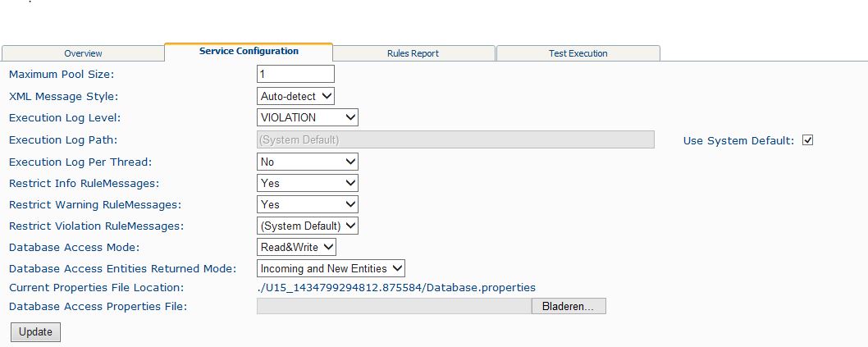Click the 'XML Message Style:' label
The height and width of the screenshot is (347, 868).
[64, 96]
